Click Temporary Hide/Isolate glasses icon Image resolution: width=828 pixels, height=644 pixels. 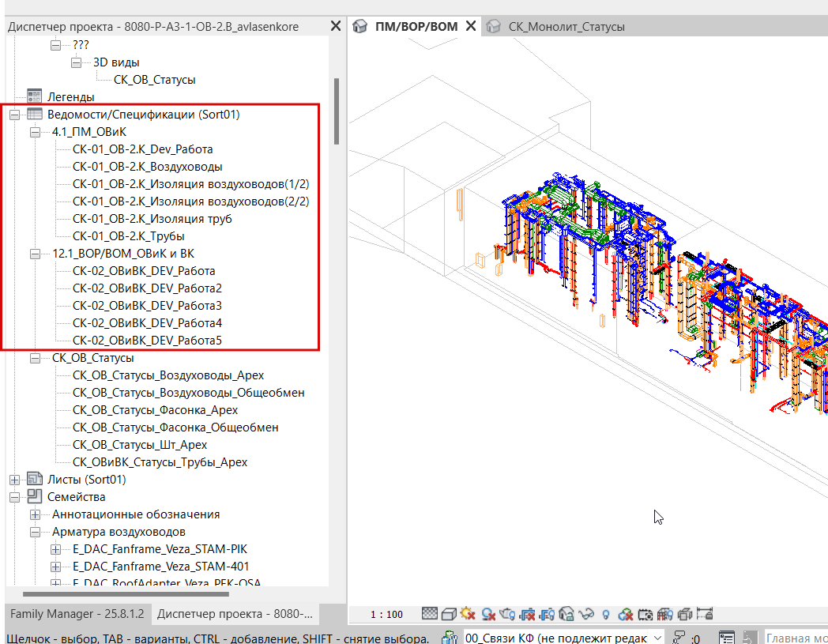click(x=586, y=613)
